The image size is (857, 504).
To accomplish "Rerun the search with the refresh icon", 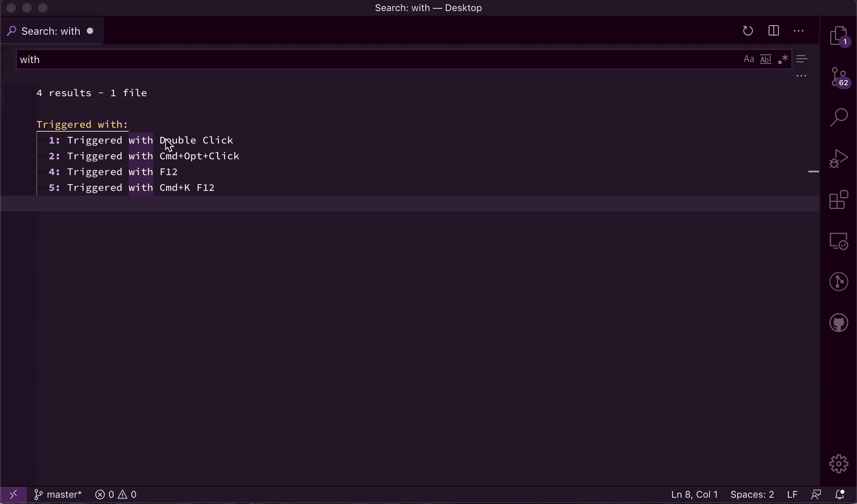I will point(748,31).
